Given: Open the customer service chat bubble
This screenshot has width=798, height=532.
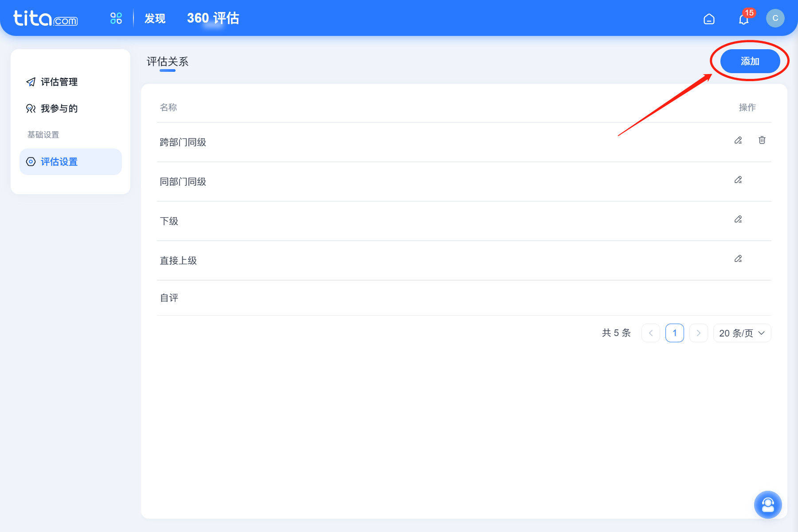Looking at the screenshot, I should [768, 505].
